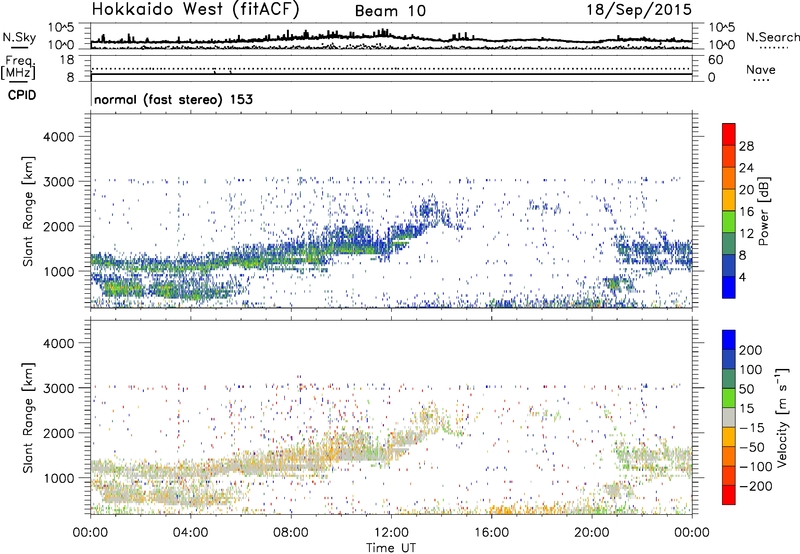The image size is (800, 554).
Task: Pick Power color bar segment between 8 and 12
Action: [729, 243]
